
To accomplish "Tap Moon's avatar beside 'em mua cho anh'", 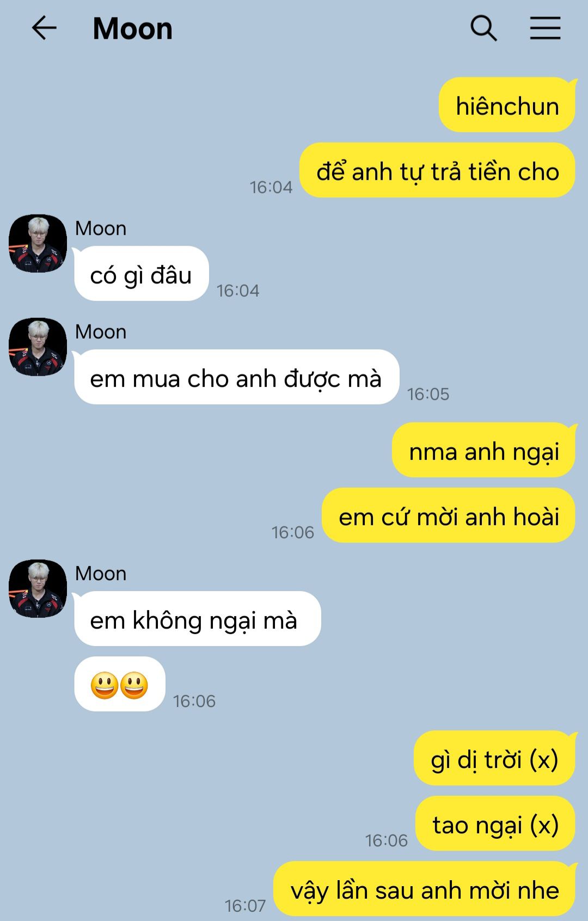I will [38, 347].
